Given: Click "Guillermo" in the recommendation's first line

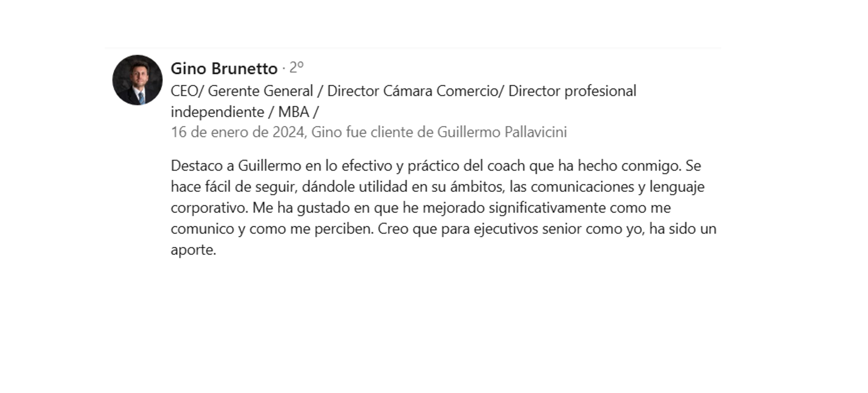Looking at the screenshot, I should (x=270, y=166).
